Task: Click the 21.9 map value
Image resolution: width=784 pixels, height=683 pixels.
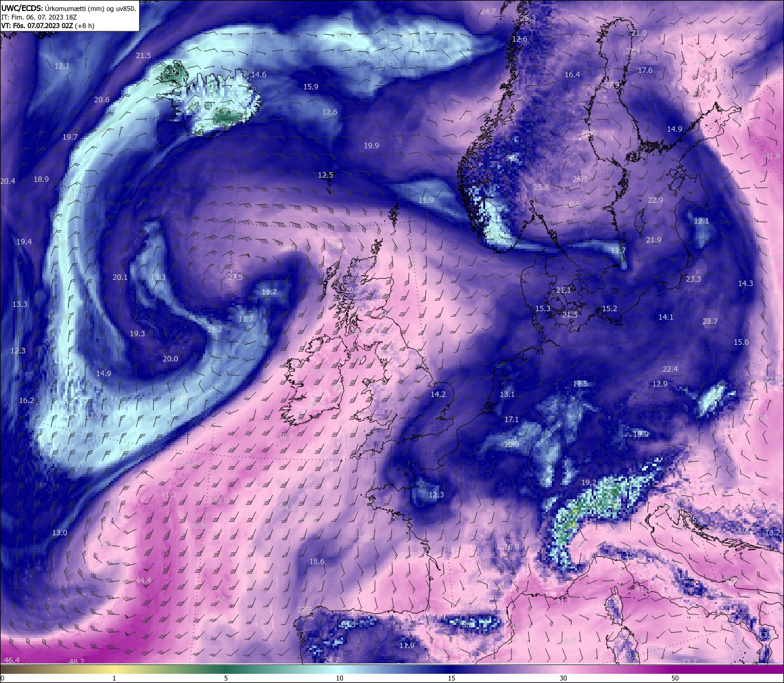Action: [x=654, y=240]
